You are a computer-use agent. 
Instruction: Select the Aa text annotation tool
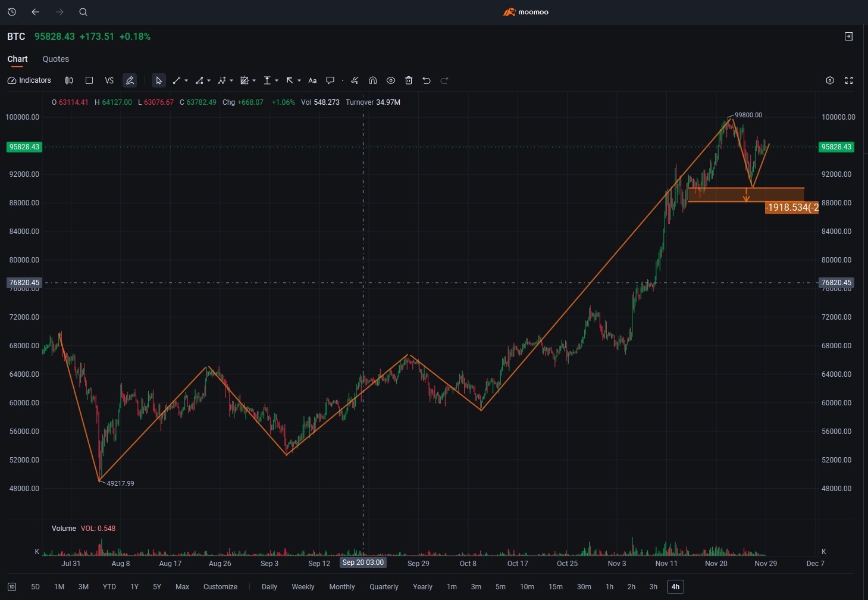(x=312, y=80)
